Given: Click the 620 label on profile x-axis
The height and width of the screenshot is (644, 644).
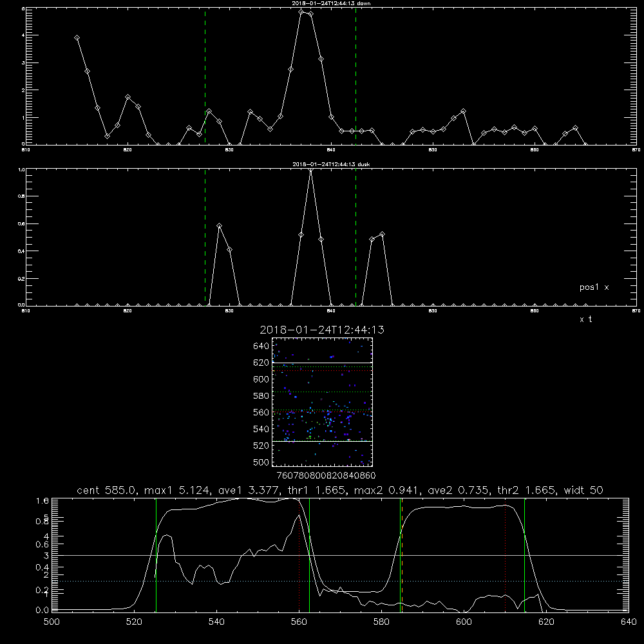Looking at the screenshot, I should (546, 622).
